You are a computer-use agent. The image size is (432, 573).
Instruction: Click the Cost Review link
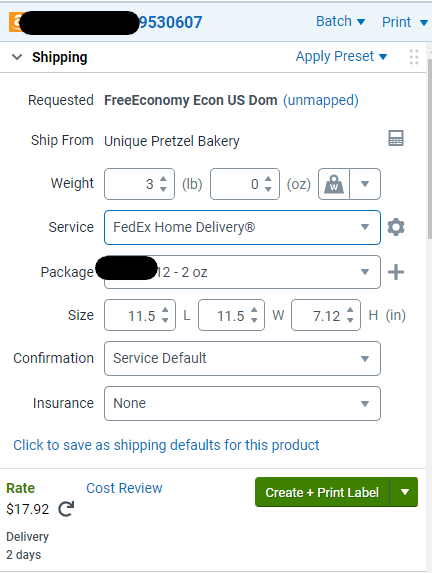pos(124,488)
